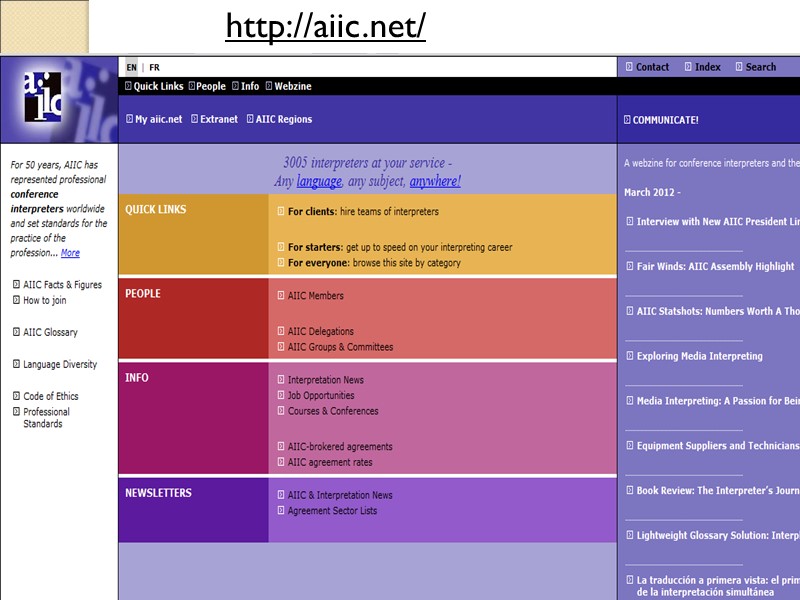Click the Webzine icon in the black bar
Viewport: 800px width, 600px height.
(269, 86)
